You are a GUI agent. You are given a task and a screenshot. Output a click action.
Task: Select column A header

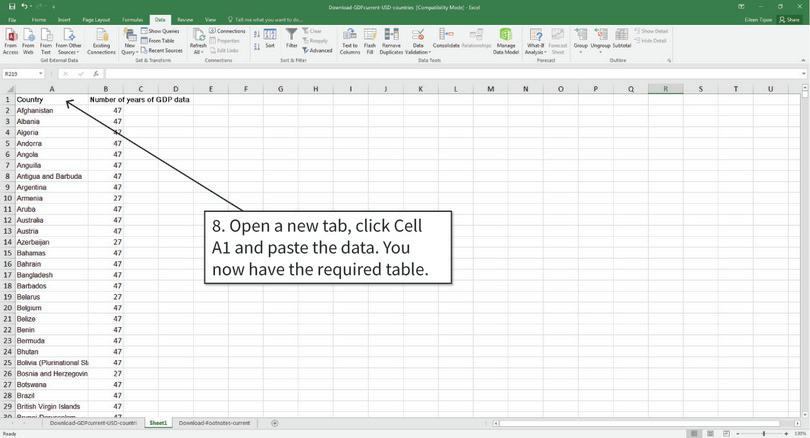coord(51,89)
